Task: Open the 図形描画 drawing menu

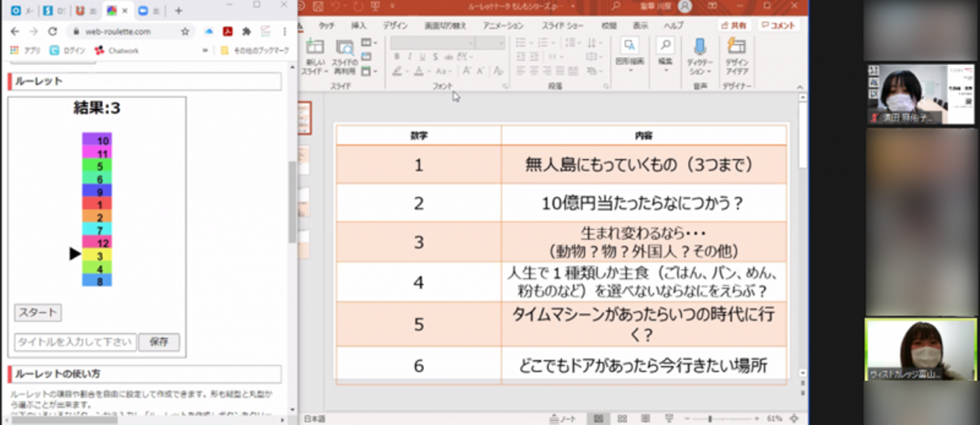Action: click(630, 54)
